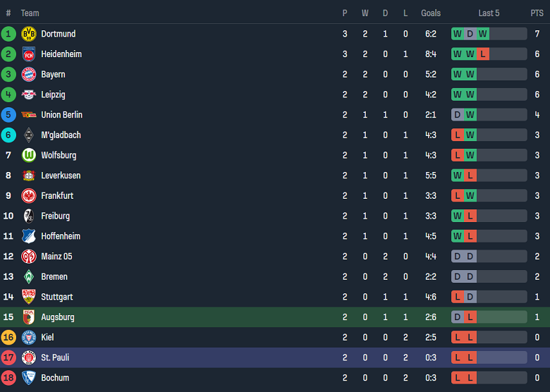This screenshot has width=550, height=392.
Task: Open the Freiburg team link
Action: [x=55, y=216]
